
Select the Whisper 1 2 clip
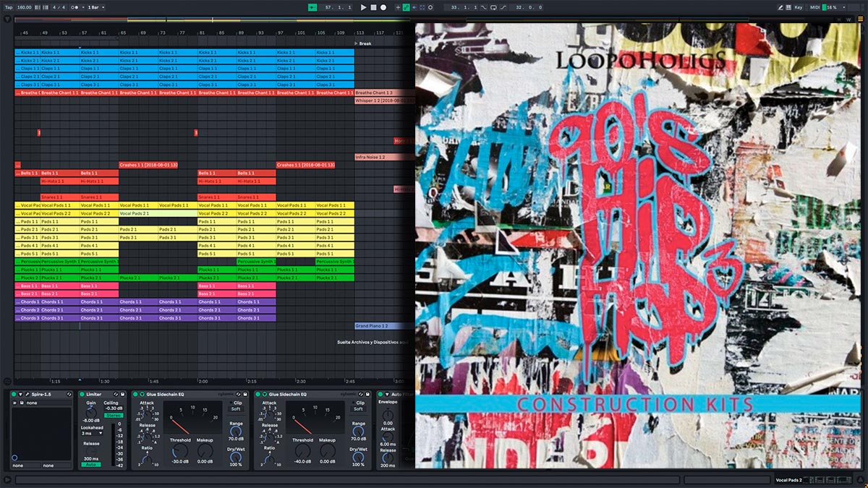384,100
